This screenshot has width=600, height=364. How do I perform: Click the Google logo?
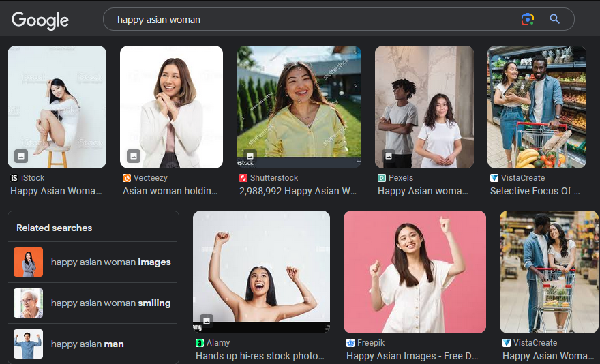point(40,20)
